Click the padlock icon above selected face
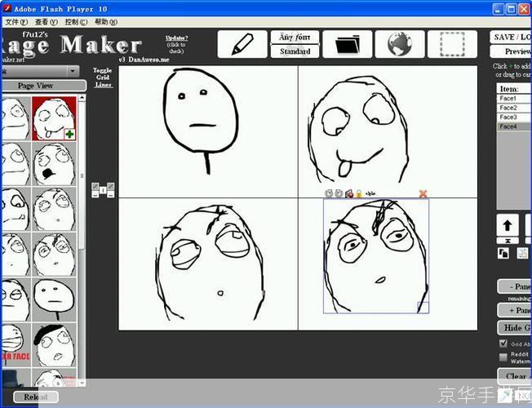This screenshot has width=532, height=408. (x=358, y=193)
